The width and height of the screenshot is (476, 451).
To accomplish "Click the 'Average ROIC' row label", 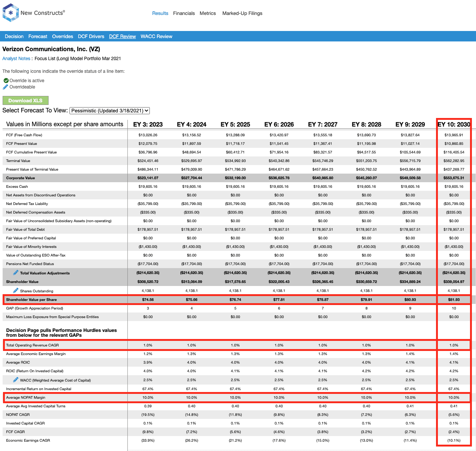I will (18, 363).
